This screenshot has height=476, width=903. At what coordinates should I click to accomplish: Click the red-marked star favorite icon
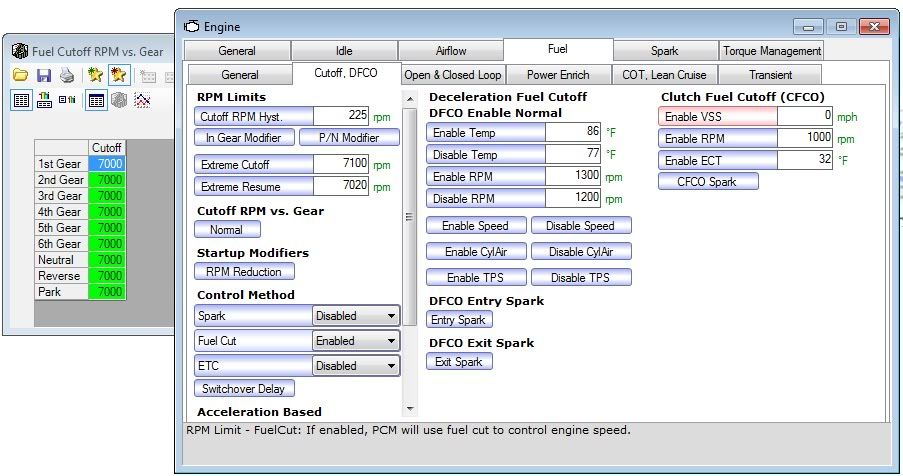pos(118,75)
